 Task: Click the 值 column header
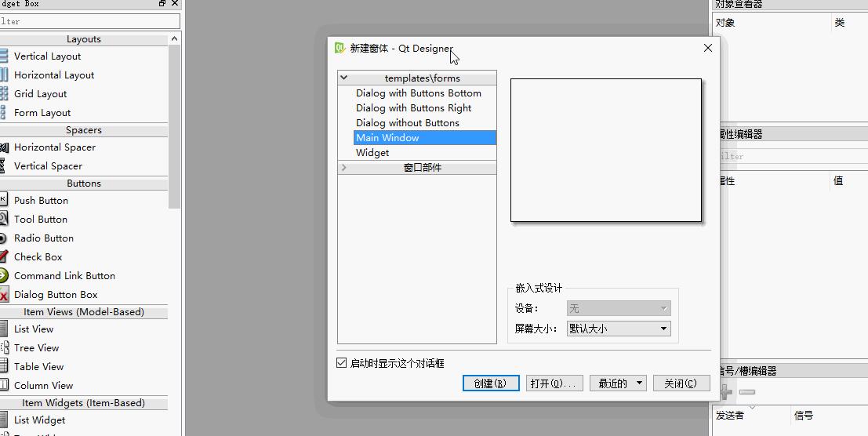(x=838, y=181)
